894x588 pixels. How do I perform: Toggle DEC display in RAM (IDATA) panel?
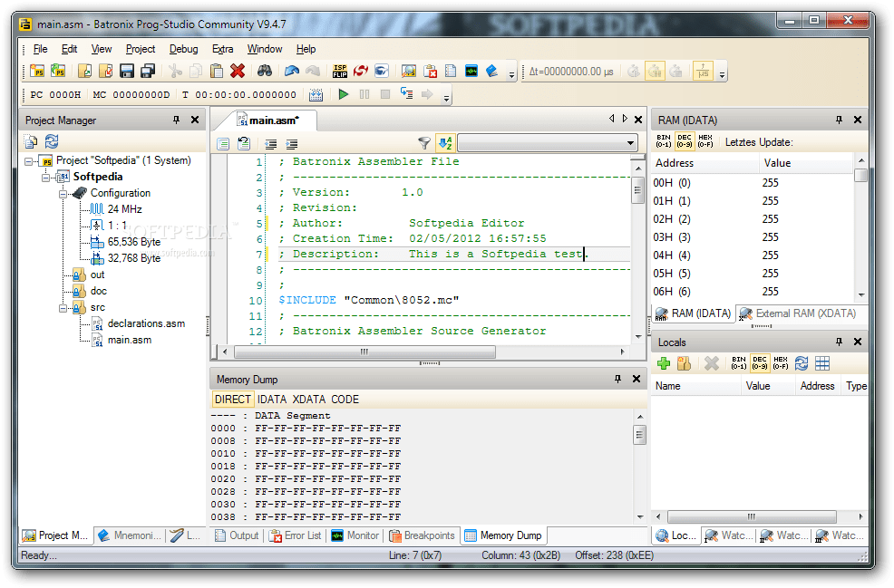pyautogui.click(x=685, y=141)
